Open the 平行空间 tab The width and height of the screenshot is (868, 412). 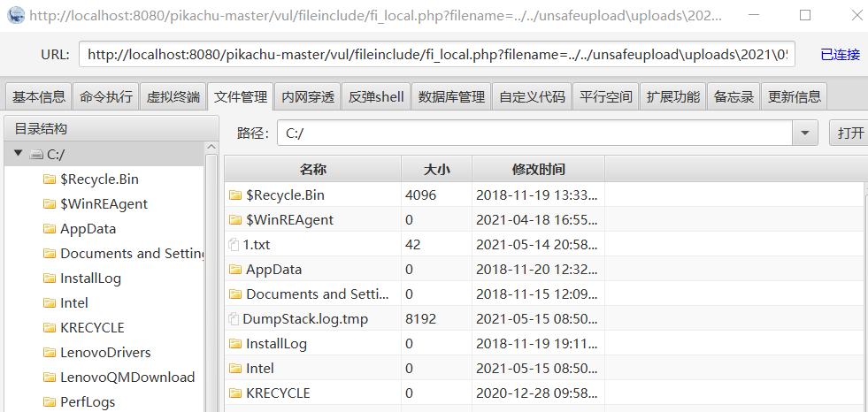pos(605,96)
